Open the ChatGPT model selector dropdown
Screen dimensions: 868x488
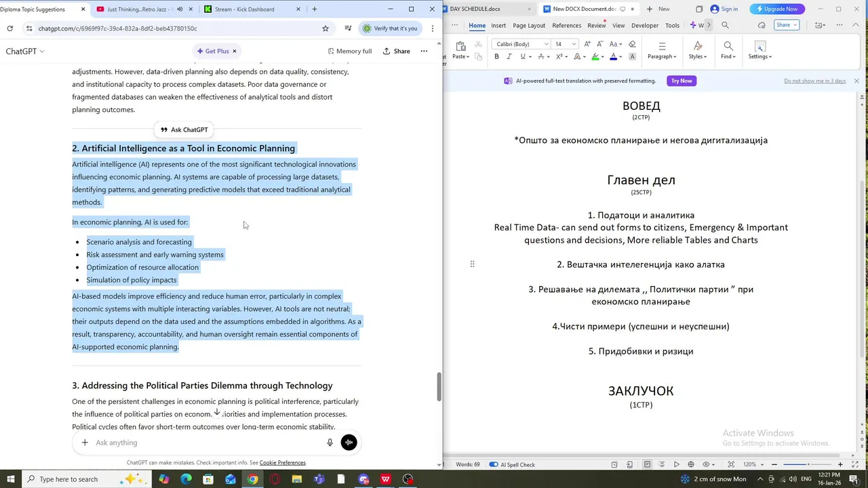click(x=25, y=52)
